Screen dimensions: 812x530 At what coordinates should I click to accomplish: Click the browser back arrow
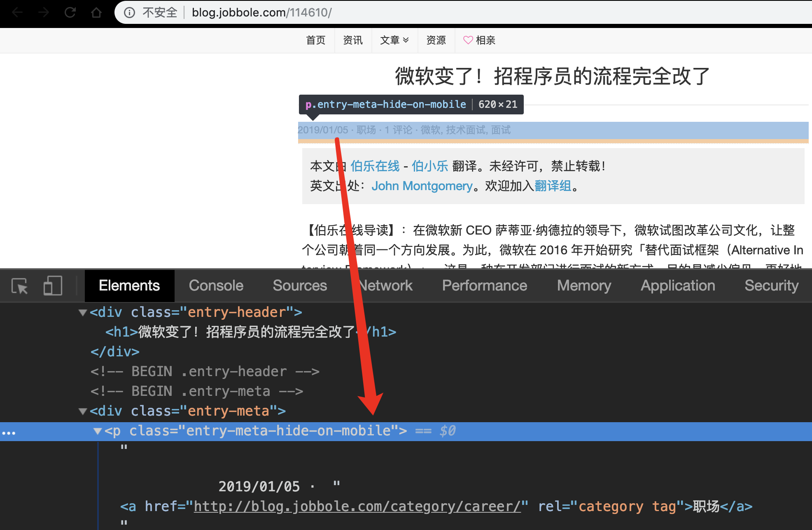(x=17, y=12)
